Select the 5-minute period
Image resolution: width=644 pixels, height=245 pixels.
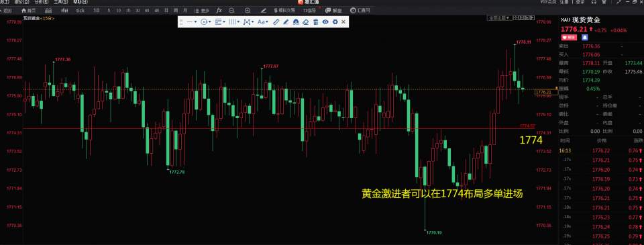pyautogui.click(x=109, y=10)
